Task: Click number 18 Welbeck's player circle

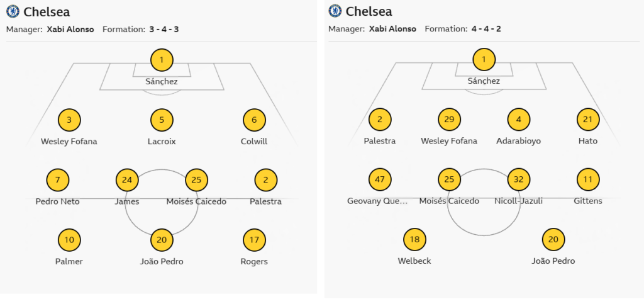Action: pos(415,239)
